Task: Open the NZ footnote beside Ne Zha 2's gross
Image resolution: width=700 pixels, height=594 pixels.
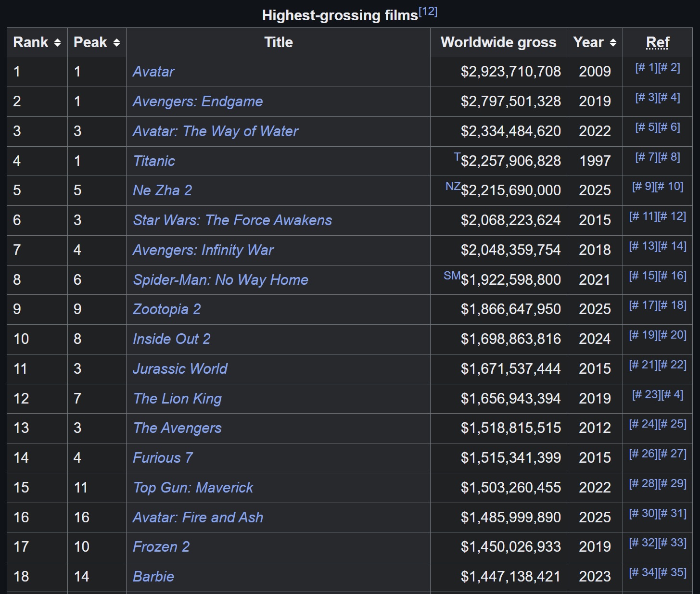Action: tap(453, 186)
